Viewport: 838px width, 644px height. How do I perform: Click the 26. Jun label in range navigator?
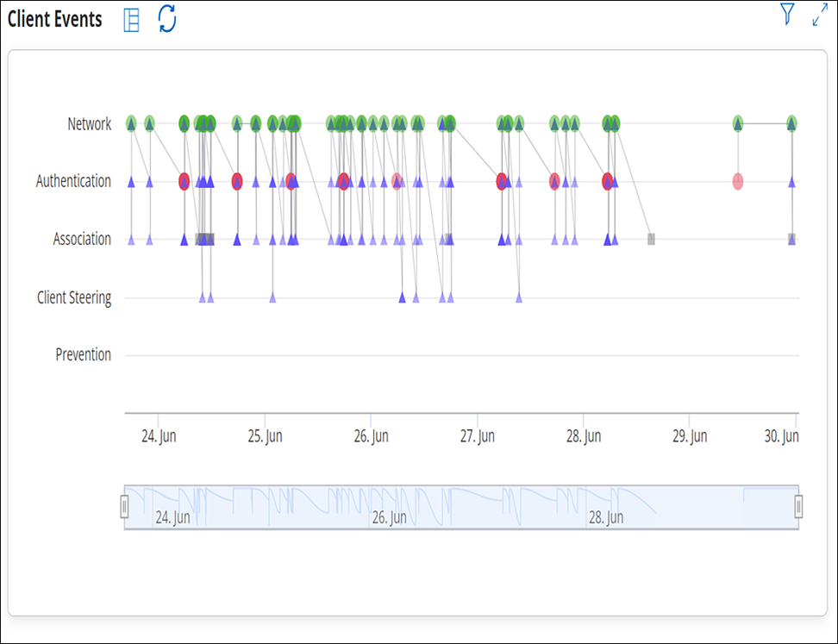389,517
